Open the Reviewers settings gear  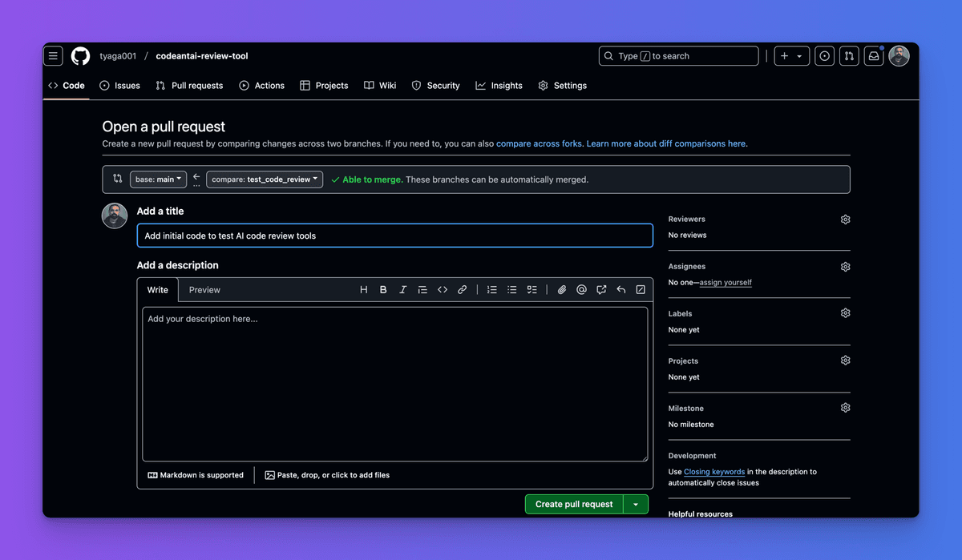(845, 219)
